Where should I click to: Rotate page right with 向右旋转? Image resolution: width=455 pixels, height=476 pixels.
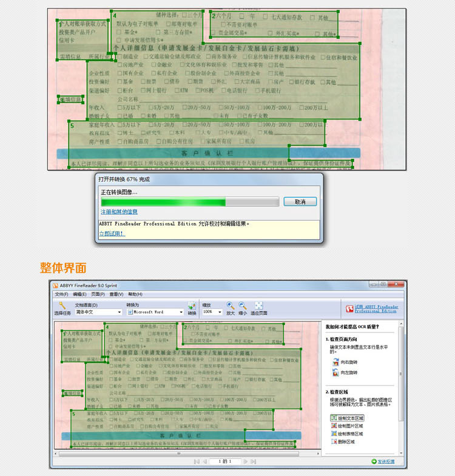[x=345, y=362]
